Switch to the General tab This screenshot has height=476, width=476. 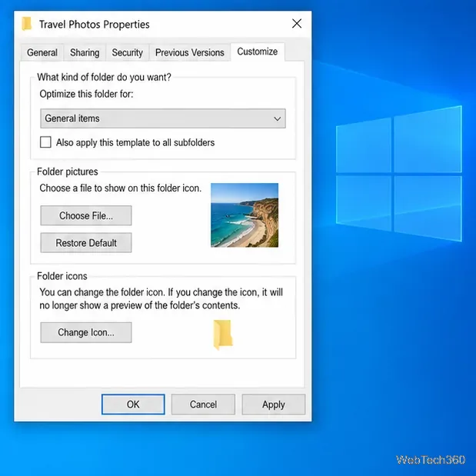pyautogui.click(x=42, y=52)
